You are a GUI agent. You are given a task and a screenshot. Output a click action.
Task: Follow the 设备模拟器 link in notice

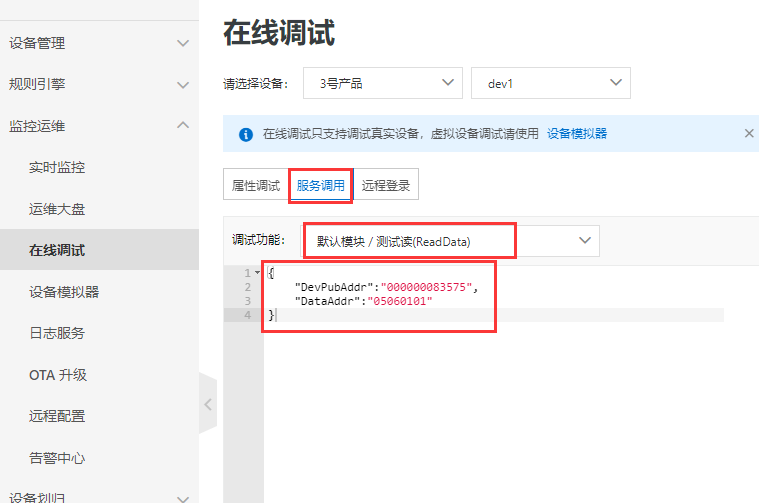(577, 134)
